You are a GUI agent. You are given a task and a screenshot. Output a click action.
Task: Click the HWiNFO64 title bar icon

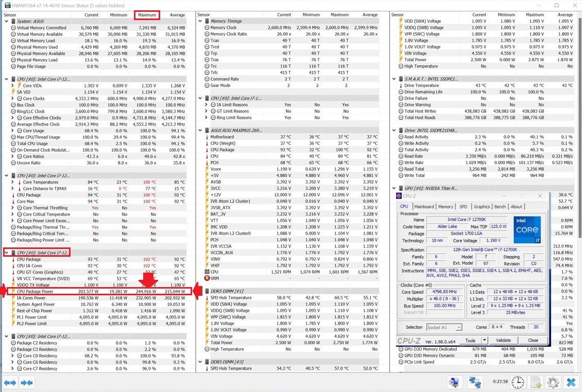point(7,5)
